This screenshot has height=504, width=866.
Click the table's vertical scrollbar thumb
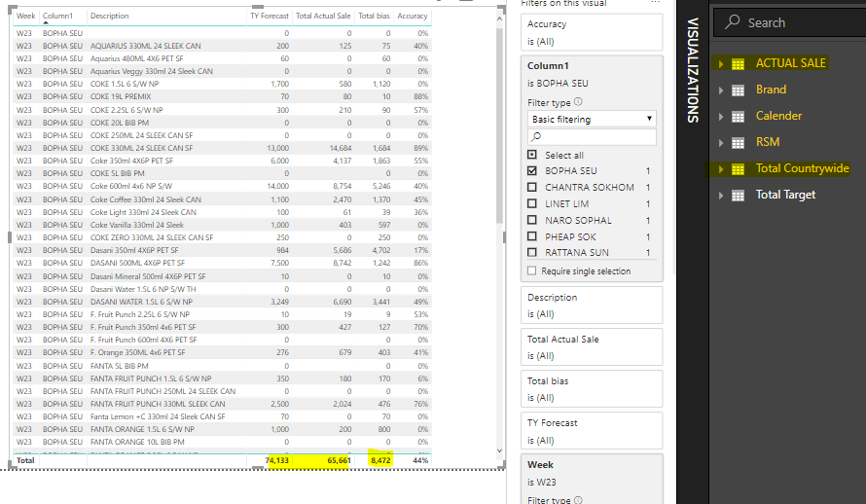pos(499,126)
